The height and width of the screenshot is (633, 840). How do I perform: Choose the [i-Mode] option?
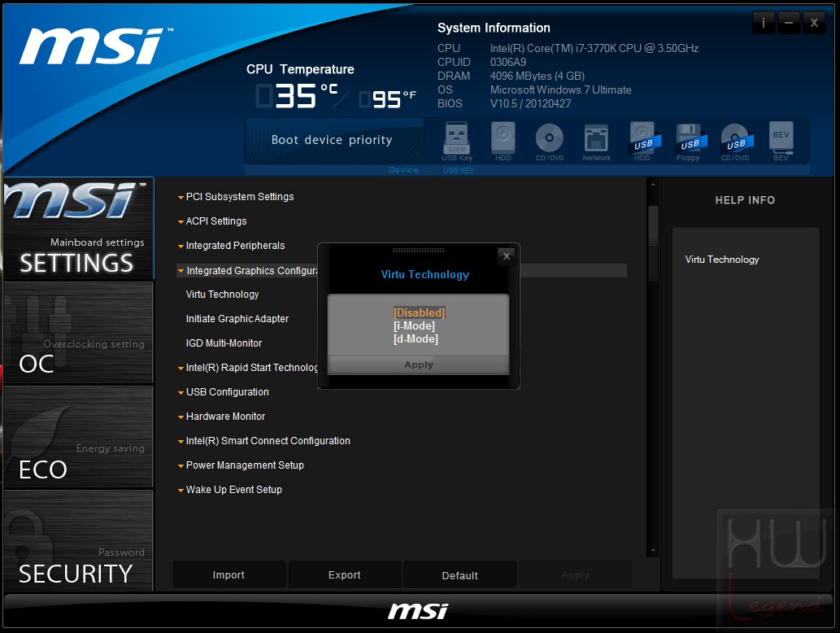(x=414, y=326)
